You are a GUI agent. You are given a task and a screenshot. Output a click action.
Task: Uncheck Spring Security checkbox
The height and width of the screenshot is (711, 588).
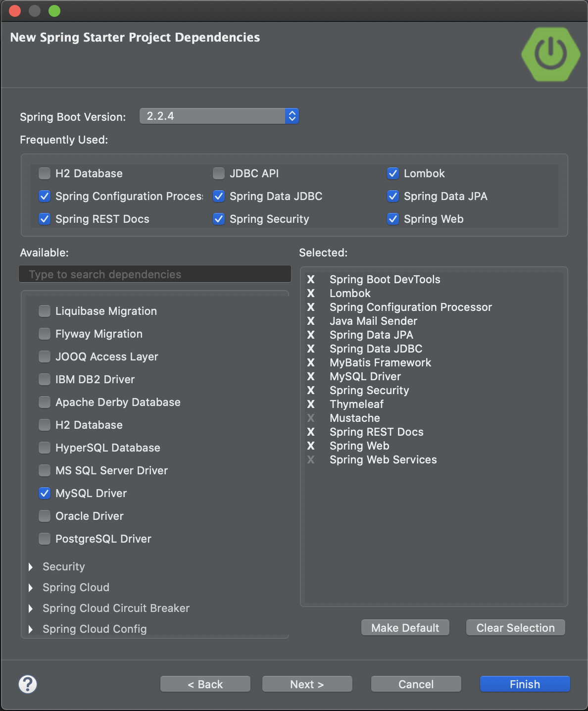point(219,219)
